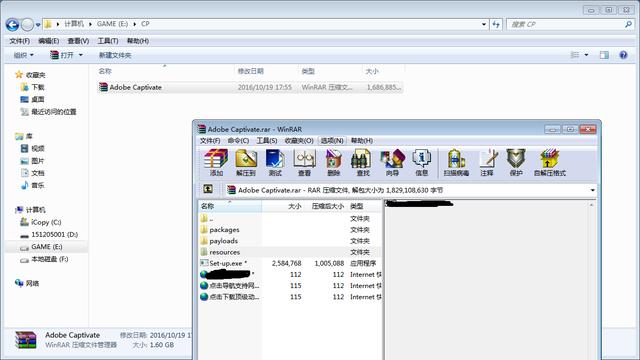Toggle the Explorer preview pane icon
Image resolution: width=640 pixels, height=360 pixels.
point(604,55)
